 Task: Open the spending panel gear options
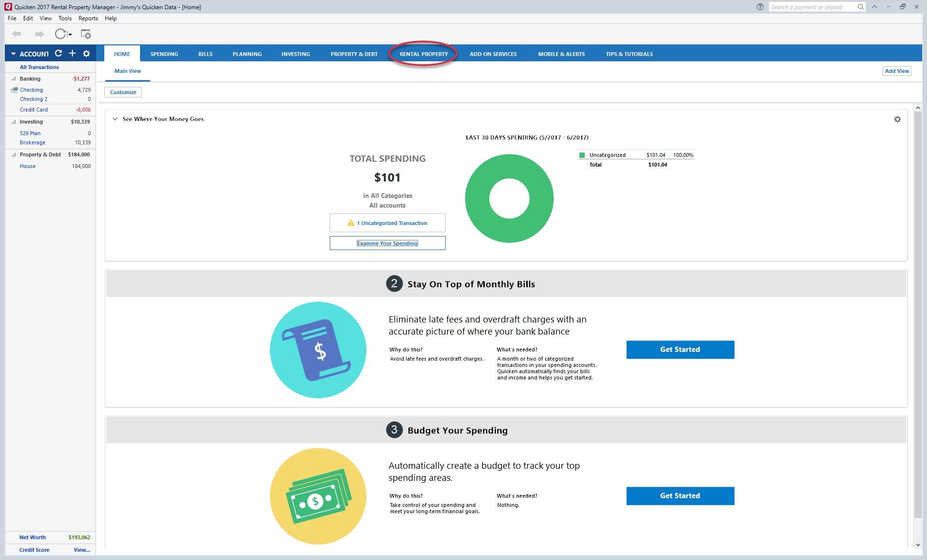click(x=897, y=119)
